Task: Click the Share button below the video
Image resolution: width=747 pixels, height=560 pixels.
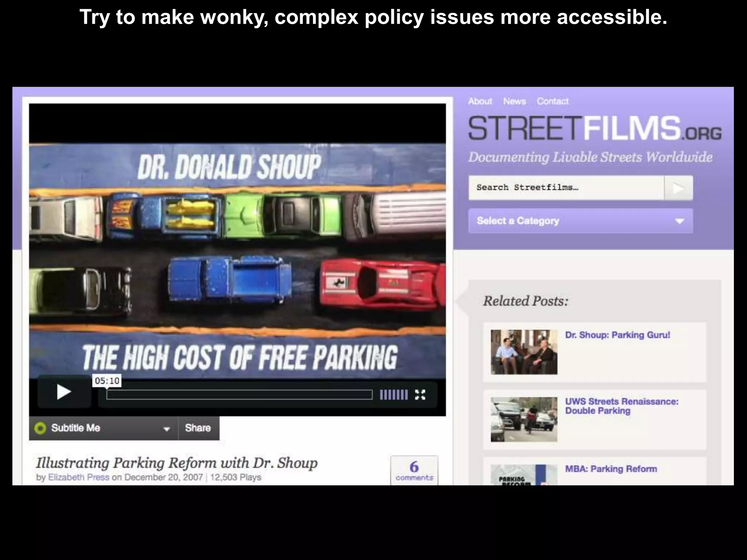Action: pyautogui.click(x=198, y=428)
